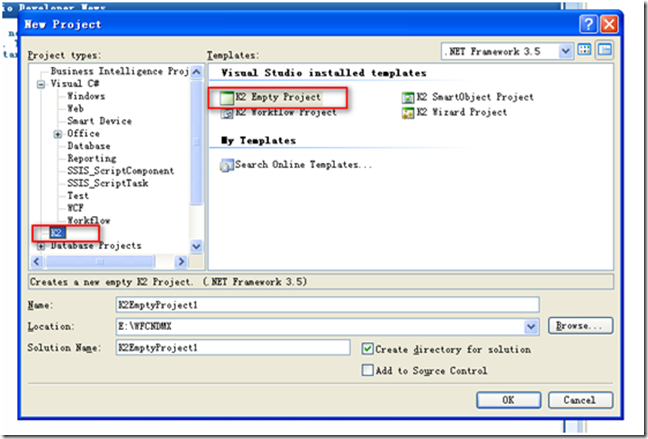Select the K2 Empty Project template
648x439 pixels.
tap(271, 98)
